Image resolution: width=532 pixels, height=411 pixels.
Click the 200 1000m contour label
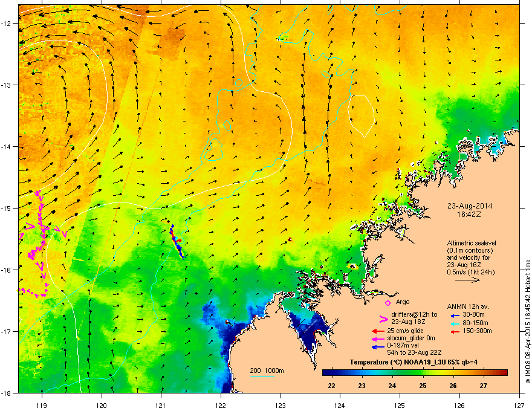(267, 371)
